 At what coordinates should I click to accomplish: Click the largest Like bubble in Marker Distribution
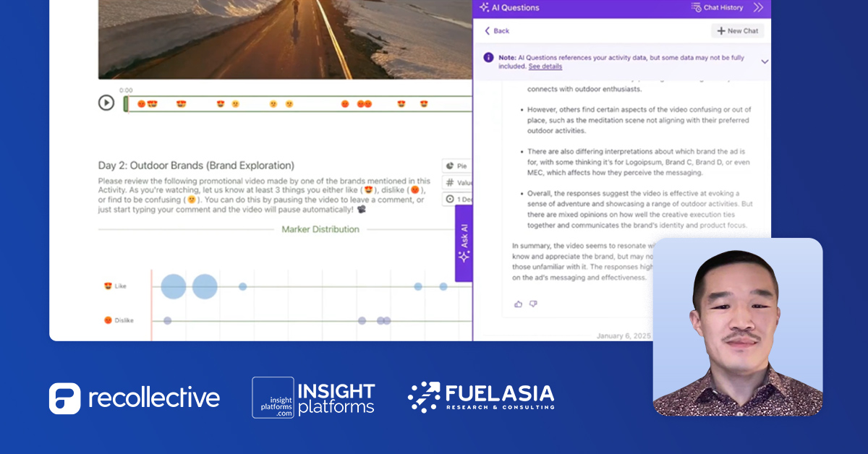(x=173, y=286)
